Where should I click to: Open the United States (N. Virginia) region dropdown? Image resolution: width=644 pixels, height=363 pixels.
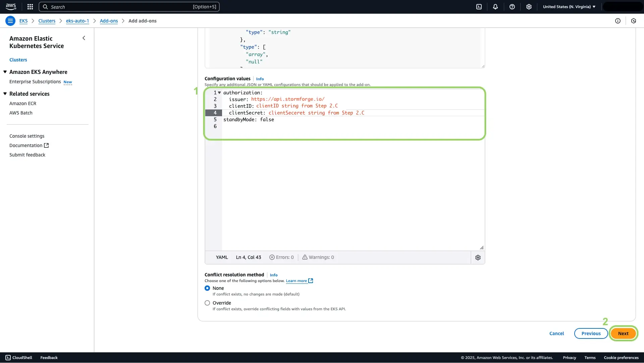click(x=569, y=7)
